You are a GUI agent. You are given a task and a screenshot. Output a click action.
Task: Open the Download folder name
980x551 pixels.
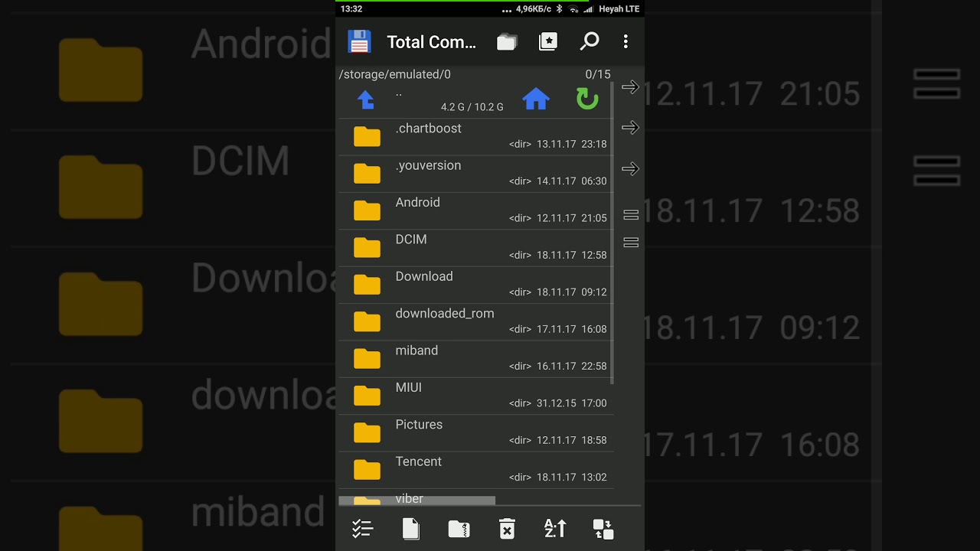tap(424, 276)
